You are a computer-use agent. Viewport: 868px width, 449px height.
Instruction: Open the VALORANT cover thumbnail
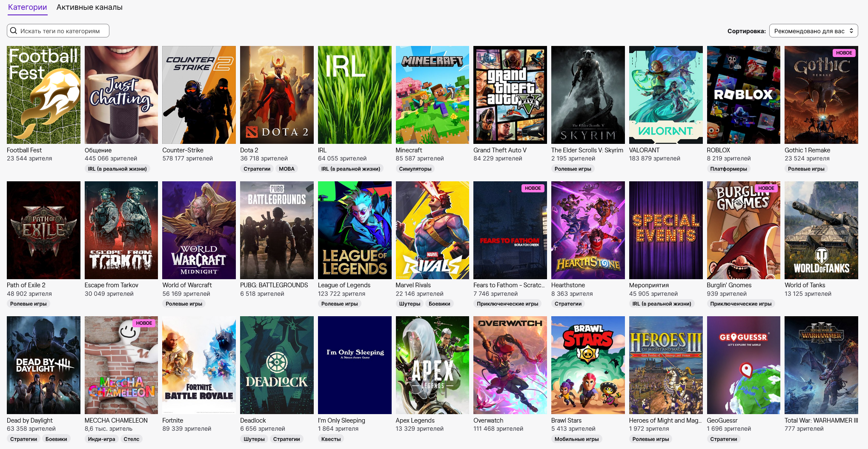point(666,95)
